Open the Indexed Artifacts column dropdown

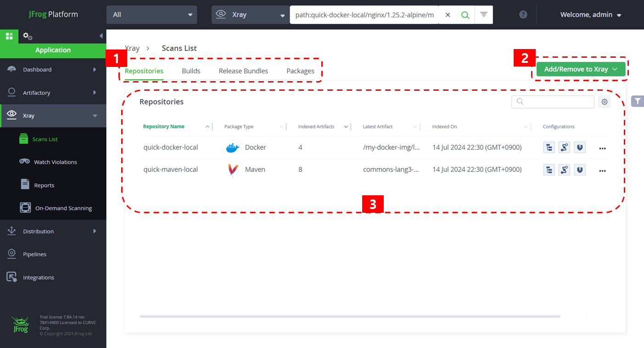(x=346, y=127)
